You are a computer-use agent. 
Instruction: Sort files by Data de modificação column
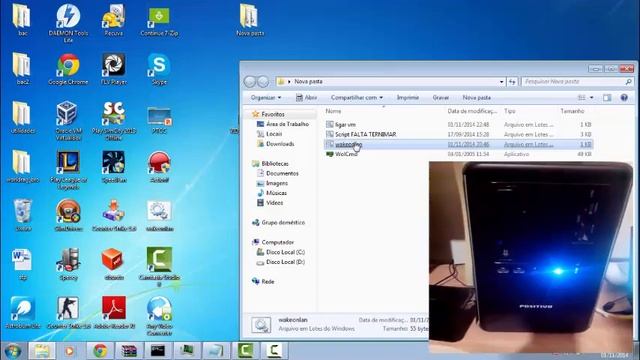pos(472,111)
